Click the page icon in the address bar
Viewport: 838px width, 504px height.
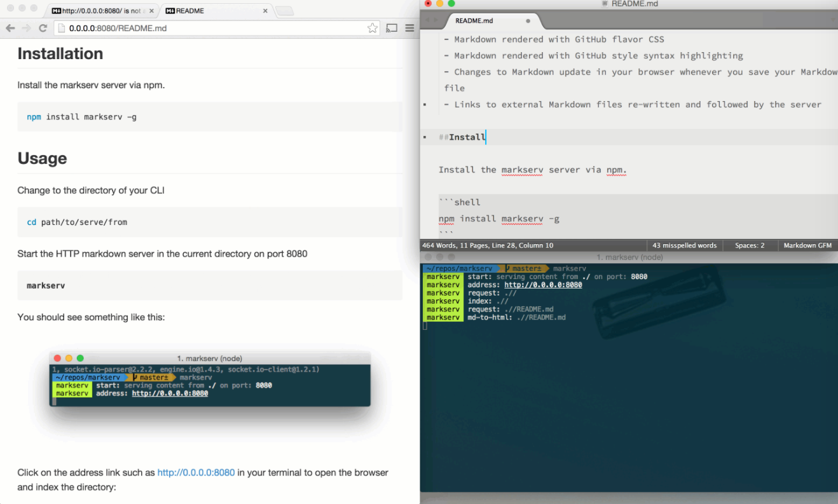tap(61, 28)
